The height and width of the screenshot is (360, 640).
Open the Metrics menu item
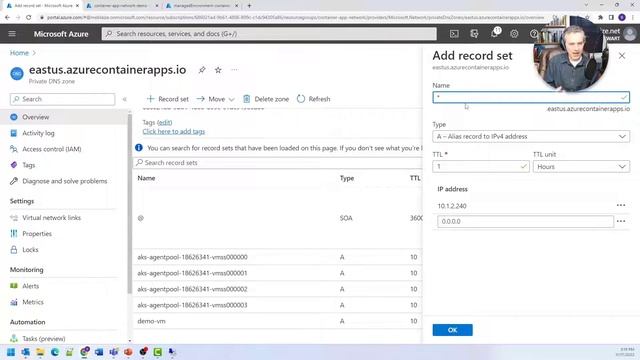(x=33, y=302)
